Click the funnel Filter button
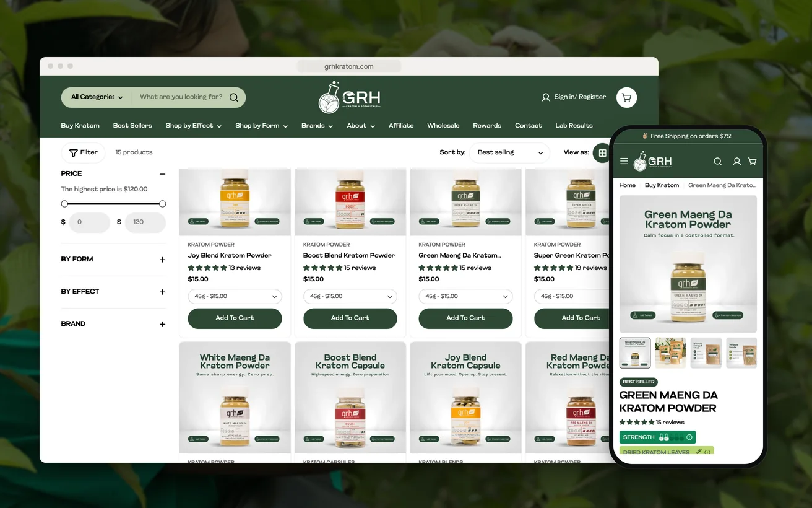The height and width of the screenshot is (508, 812). pyautogui.click(x=83, y=152)
